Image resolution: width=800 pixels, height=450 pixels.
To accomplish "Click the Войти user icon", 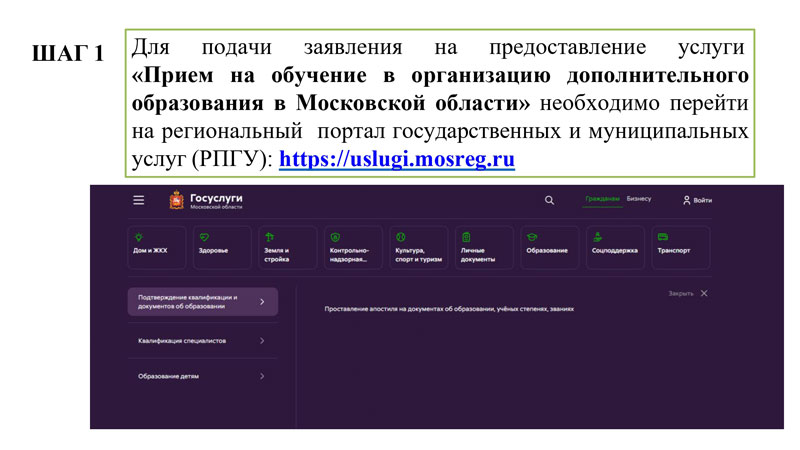I will coord(686,200).
